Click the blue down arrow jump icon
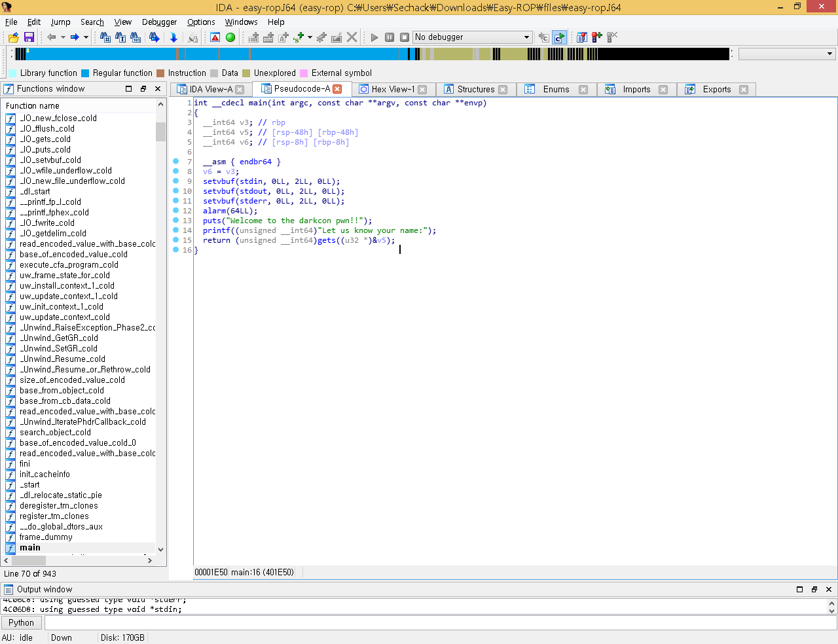 point(173,37)
